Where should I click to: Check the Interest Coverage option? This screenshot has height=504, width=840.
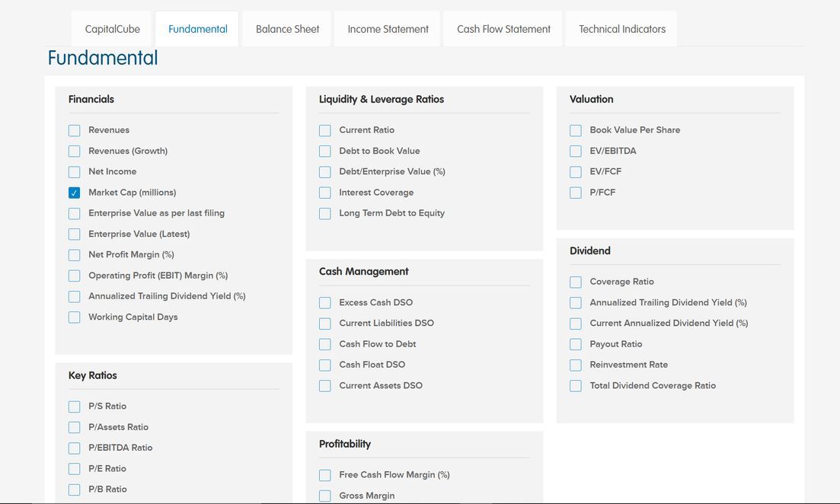[325, 193]
